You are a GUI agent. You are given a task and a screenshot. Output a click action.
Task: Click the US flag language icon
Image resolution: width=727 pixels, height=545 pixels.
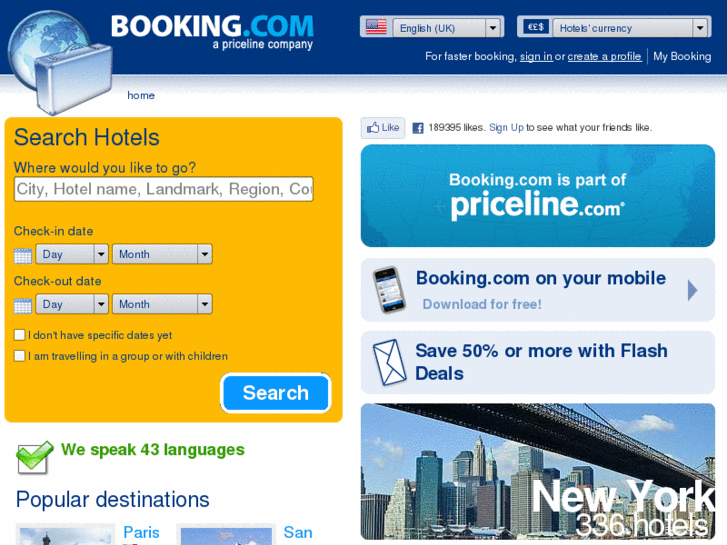click(x=376, y=27)
